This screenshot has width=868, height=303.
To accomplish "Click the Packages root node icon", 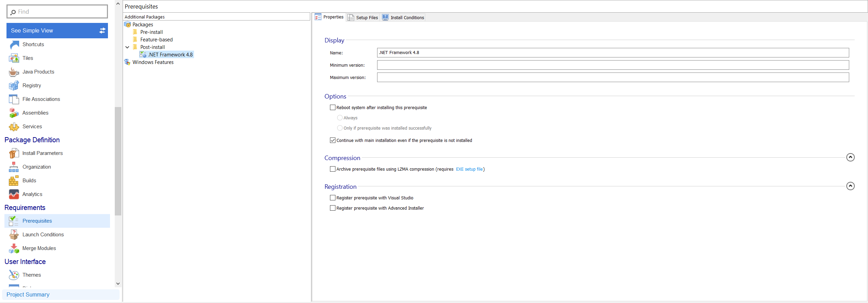I will pyautogui.click(x=128, y=25).
